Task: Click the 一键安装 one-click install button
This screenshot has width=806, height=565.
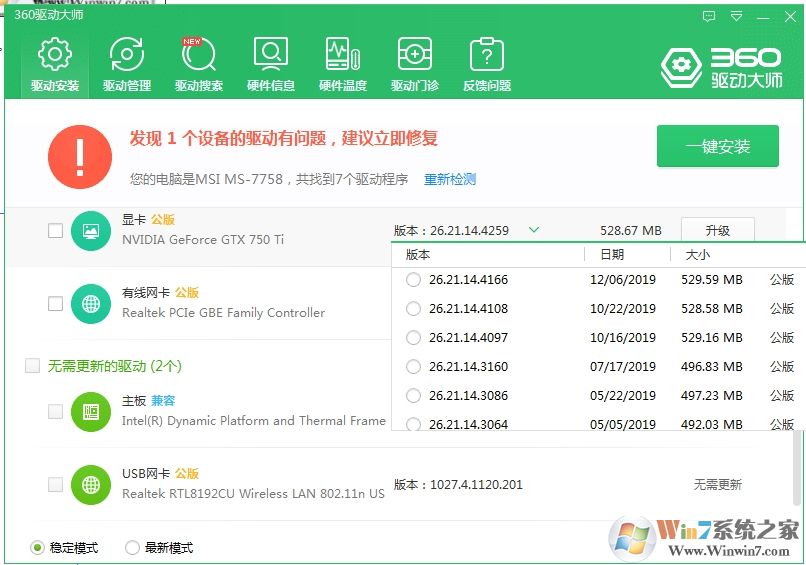Action: pyautogui.click(x=718, y=147)
